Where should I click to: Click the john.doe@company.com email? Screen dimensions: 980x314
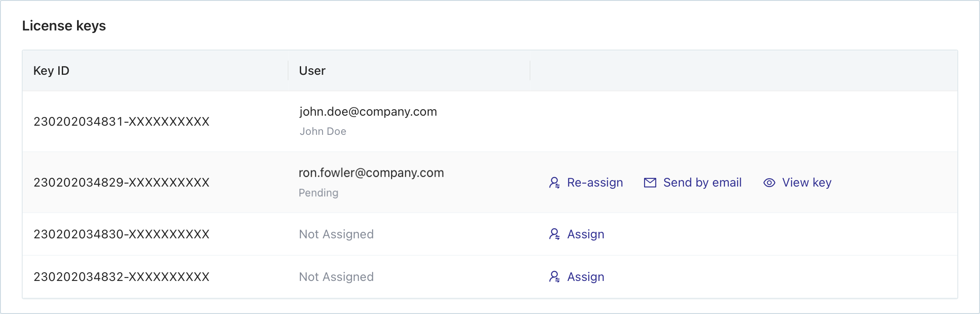click(368, 112)
